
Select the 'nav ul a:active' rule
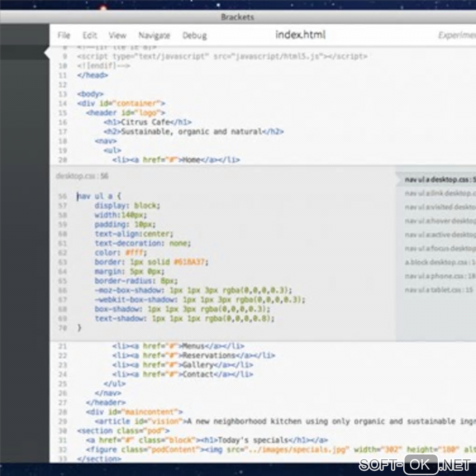point(439,234)
